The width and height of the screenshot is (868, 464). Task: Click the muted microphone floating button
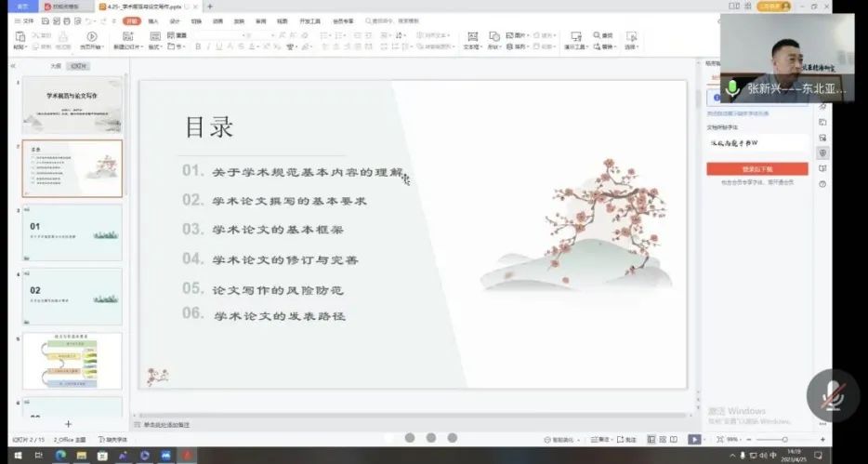tap(831, 396)
